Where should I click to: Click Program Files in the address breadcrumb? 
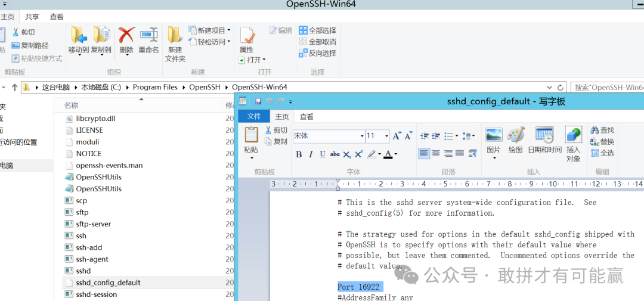click(x=155, y=87)
